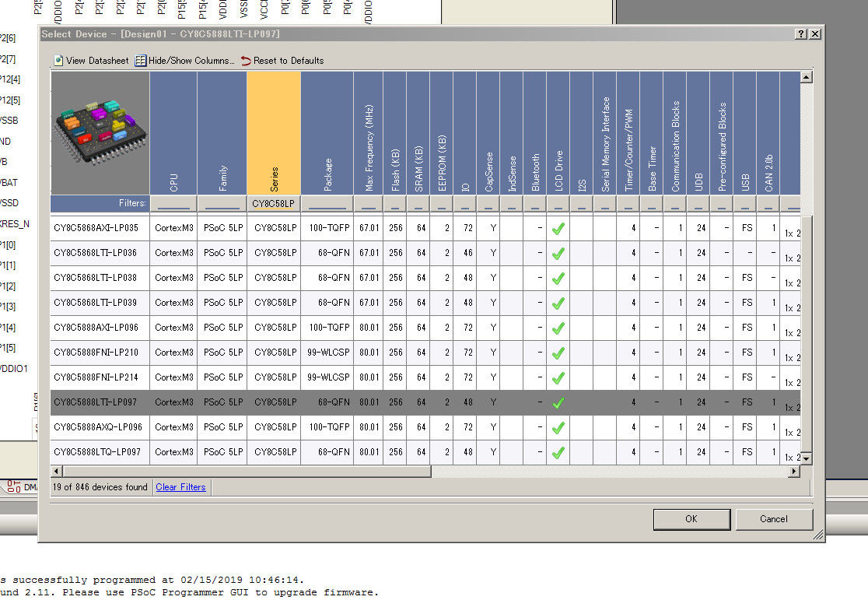The height and width of the screenshot is (600, 868).
Task: Select device CY8C5868AXI-LP035
Action: click(96, 228)
